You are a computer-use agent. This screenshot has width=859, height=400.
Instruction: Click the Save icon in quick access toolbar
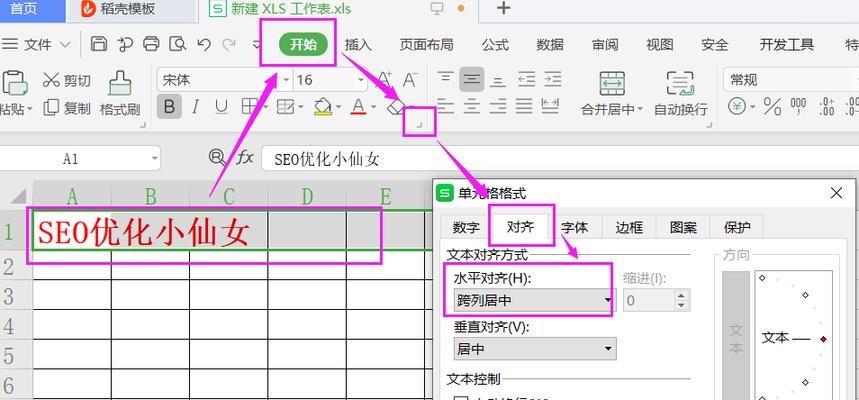(x=99, y=44)
